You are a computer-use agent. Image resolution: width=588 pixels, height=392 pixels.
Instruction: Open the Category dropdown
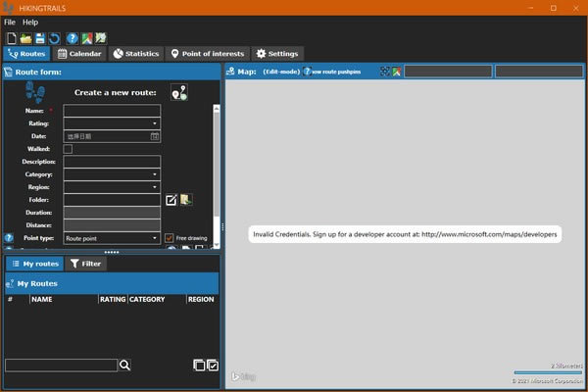click(x=155, y=174)
